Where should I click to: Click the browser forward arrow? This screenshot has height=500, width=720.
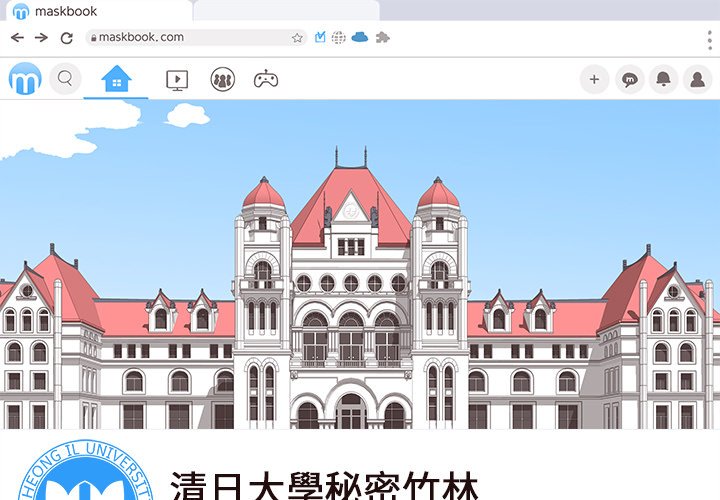[41, 37]
